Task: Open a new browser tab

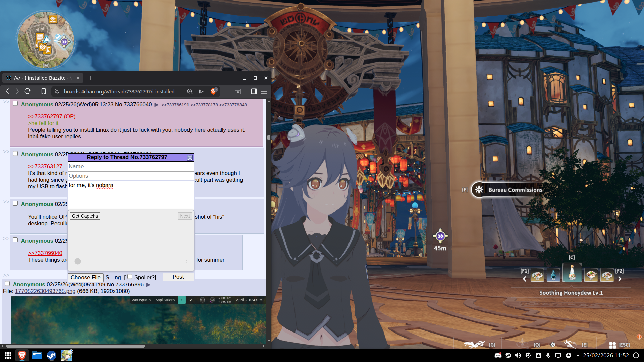Action: point(90,78)
